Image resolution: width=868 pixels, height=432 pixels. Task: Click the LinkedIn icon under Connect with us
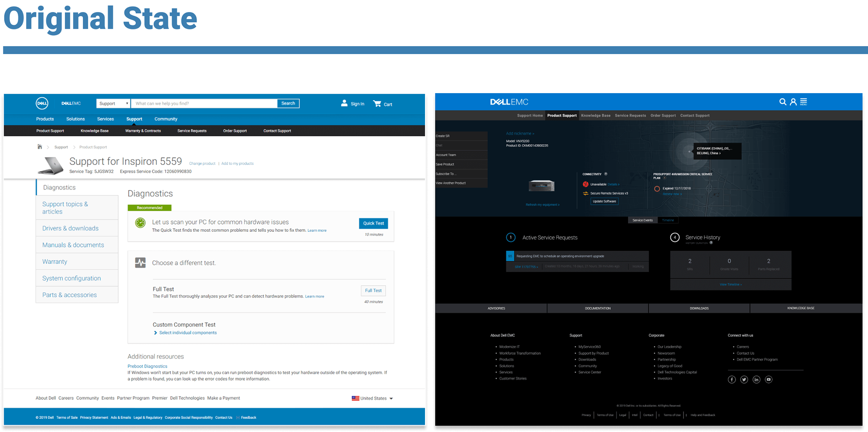[756, 380]
